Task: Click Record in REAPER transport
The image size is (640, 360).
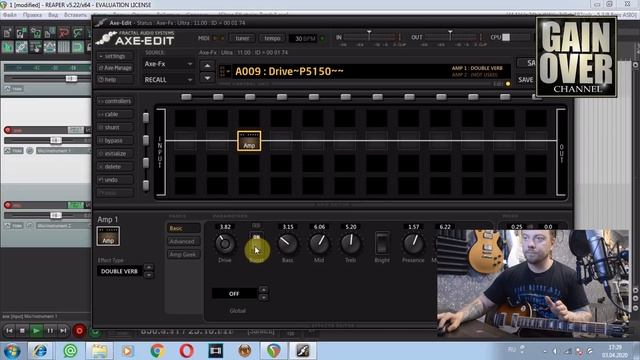Action: point(79,331)
